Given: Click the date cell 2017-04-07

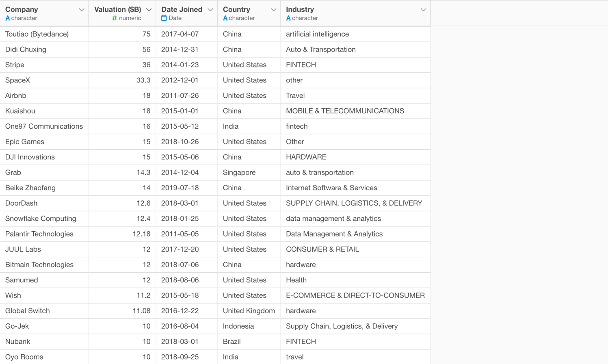Looking at the screenshot, I should click(x=187, y=34).
